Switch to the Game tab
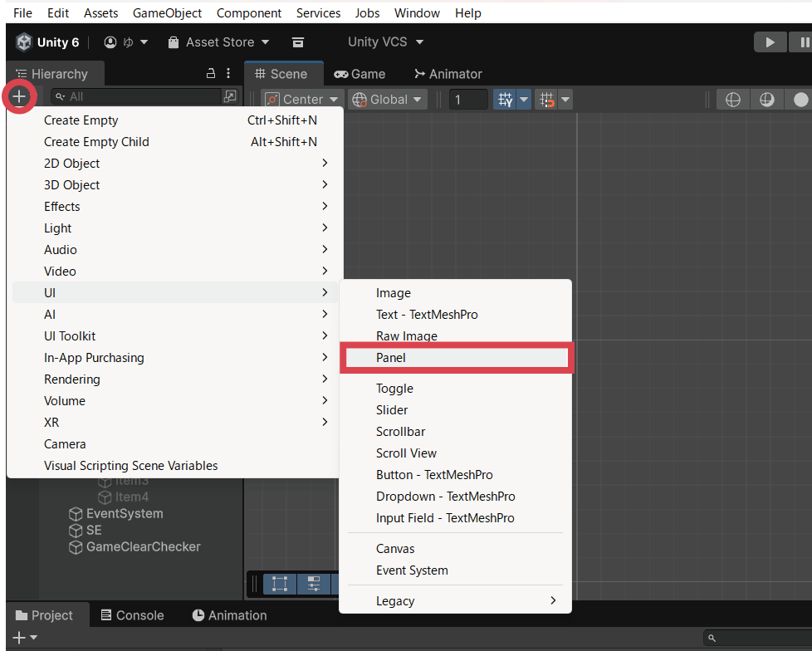This screenshot has width=812, height=651. [x=360, y=74]
